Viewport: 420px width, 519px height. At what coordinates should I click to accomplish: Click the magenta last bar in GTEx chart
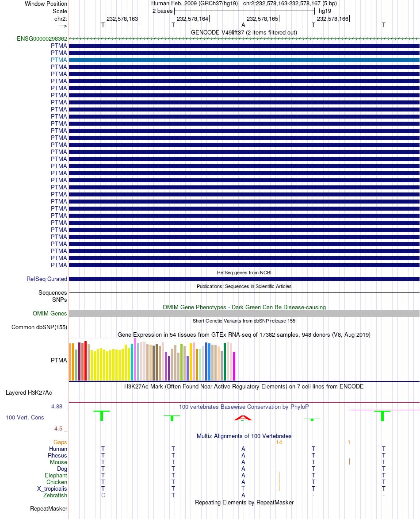click(234, 366)
